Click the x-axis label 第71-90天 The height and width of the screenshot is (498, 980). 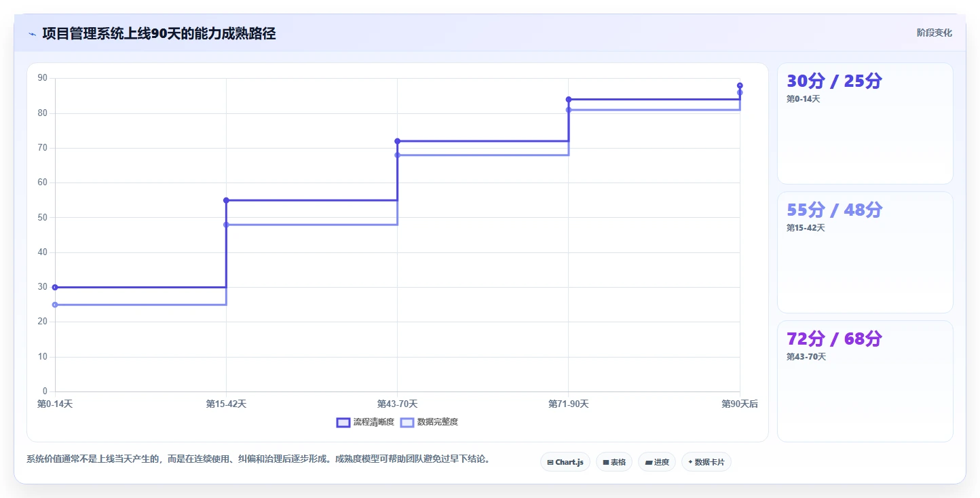(569, 404)
